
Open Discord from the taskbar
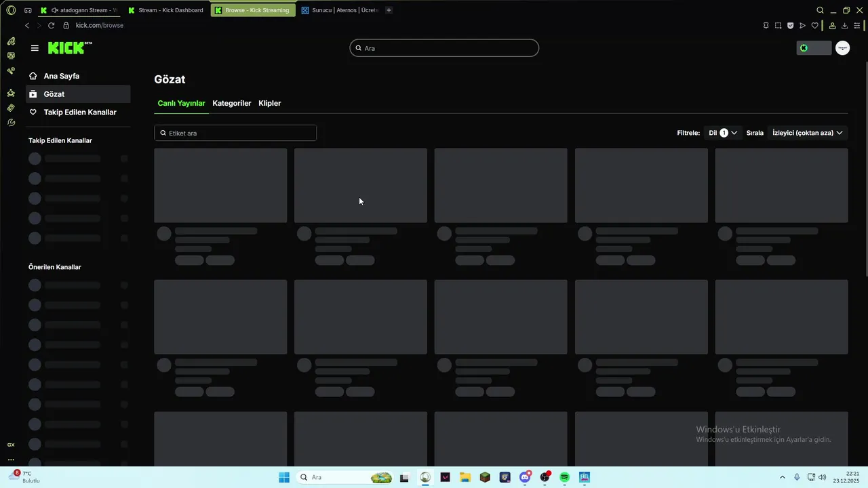(x=524, y=477)
